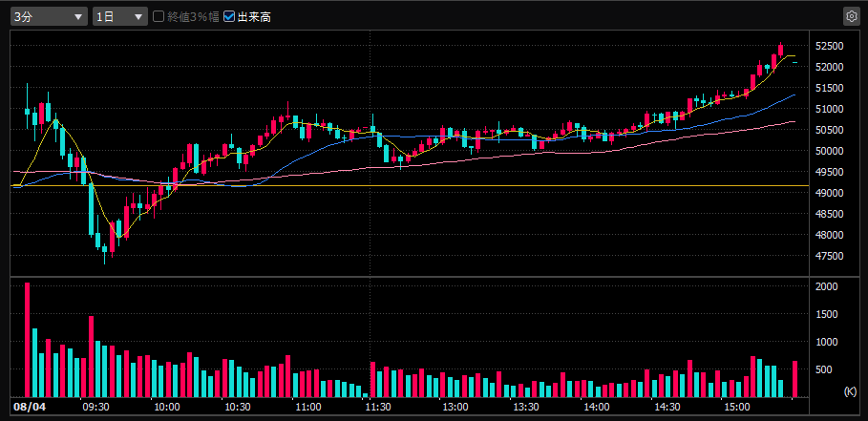
Task: Click the 14:30 time axis label
Action: (667, 408)
